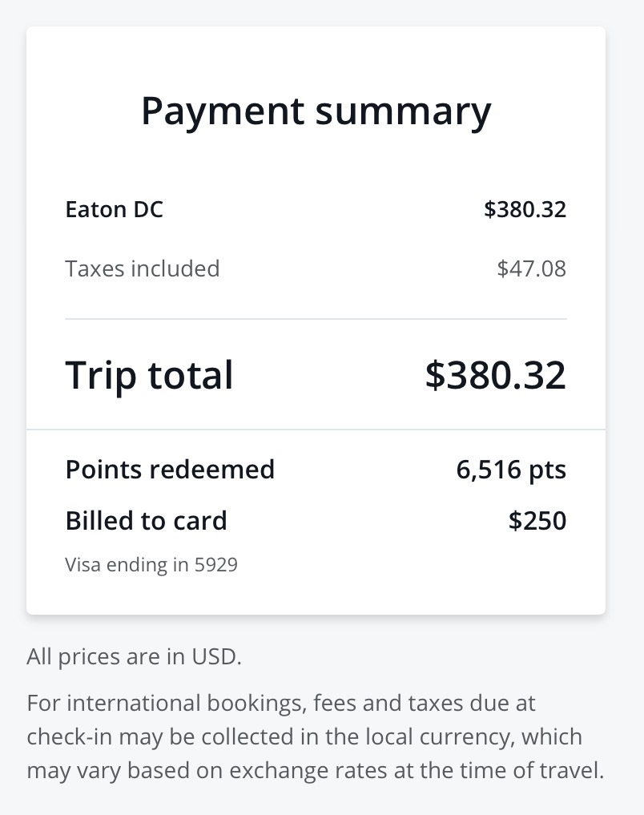Click the divider line below Trip total
Image resolution: width=644 pixels, height=815 pixels.
pos(316,430)
